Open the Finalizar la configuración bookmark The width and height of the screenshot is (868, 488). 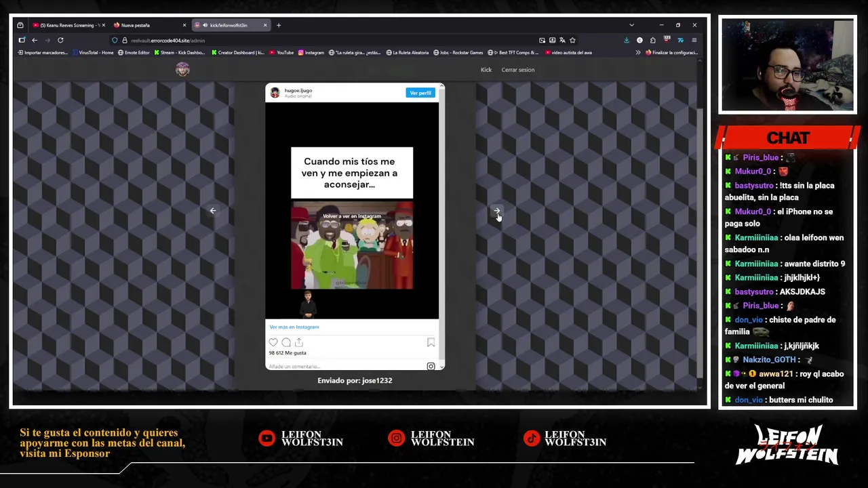tap(671, 52)
